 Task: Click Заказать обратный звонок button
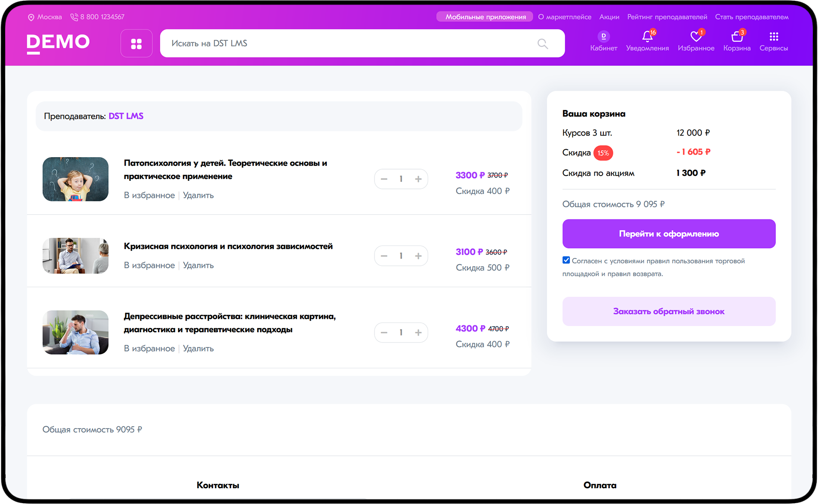click(x=669, y=311)
